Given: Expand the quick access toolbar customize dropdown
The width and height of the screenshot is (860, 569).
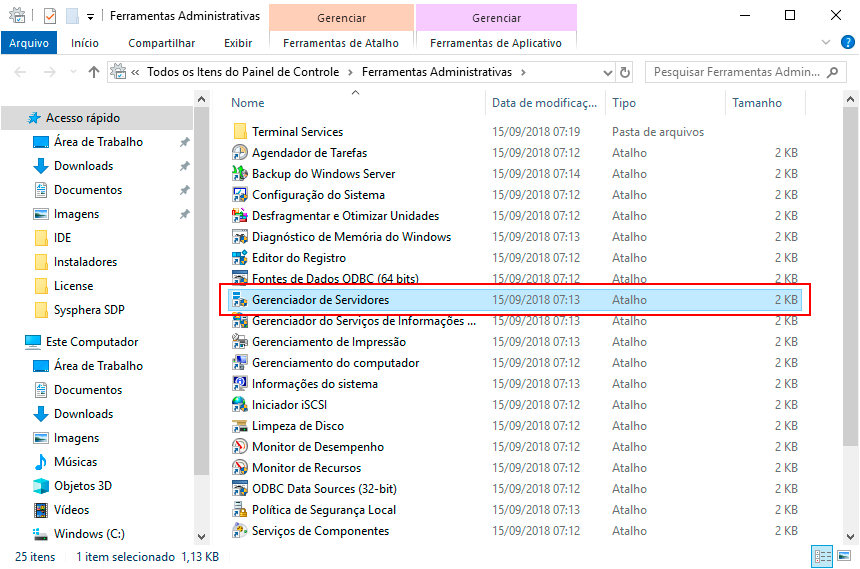Looking at the screenshot, I should pos(90,17).
